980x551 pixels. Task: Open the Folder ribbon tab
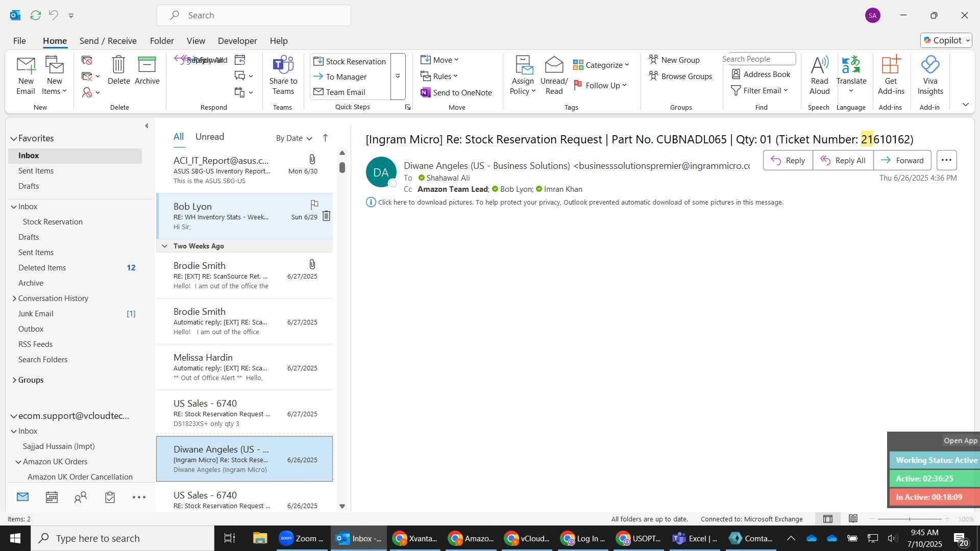pyautogui.click(x=162, y=40)
